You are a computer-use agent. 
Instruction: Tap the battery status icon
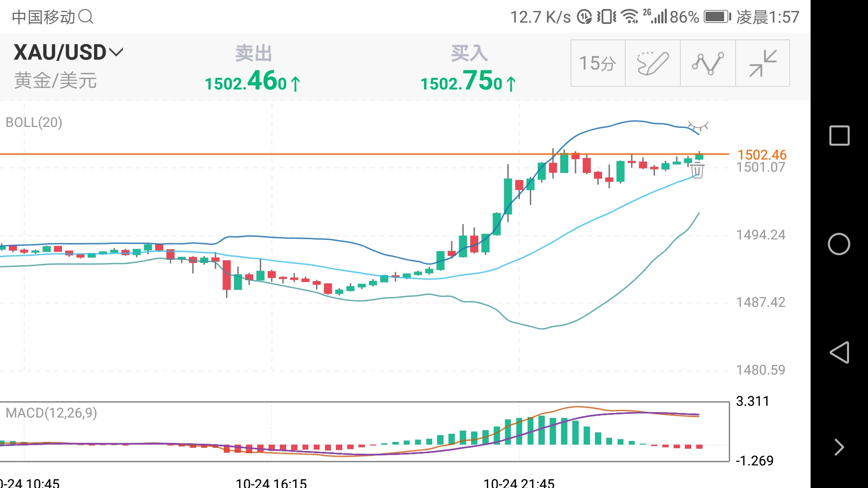point(717,17)
